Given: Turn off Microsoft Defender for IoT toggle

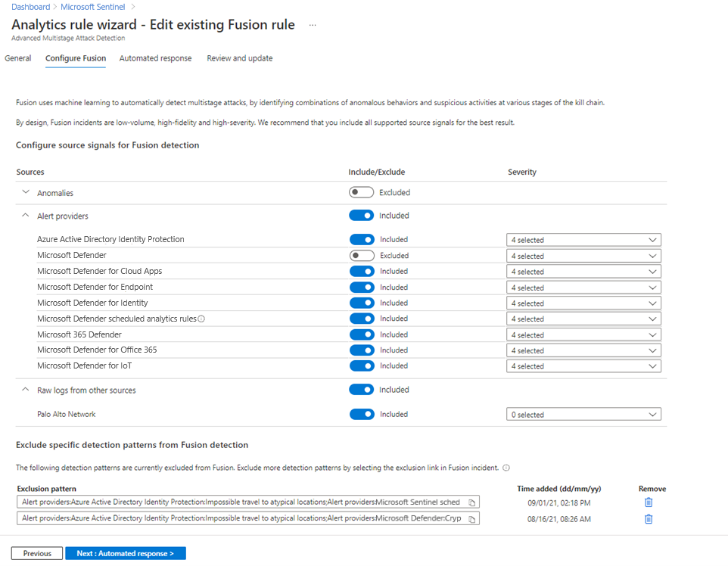Looking at the screenshot, I should pyautogui.click(x=361, y=366).
